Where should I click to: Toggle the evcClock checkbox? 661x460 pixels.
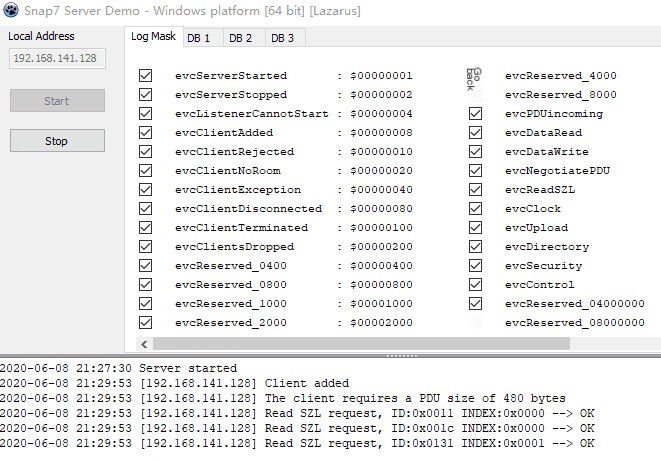coord(476,208)
